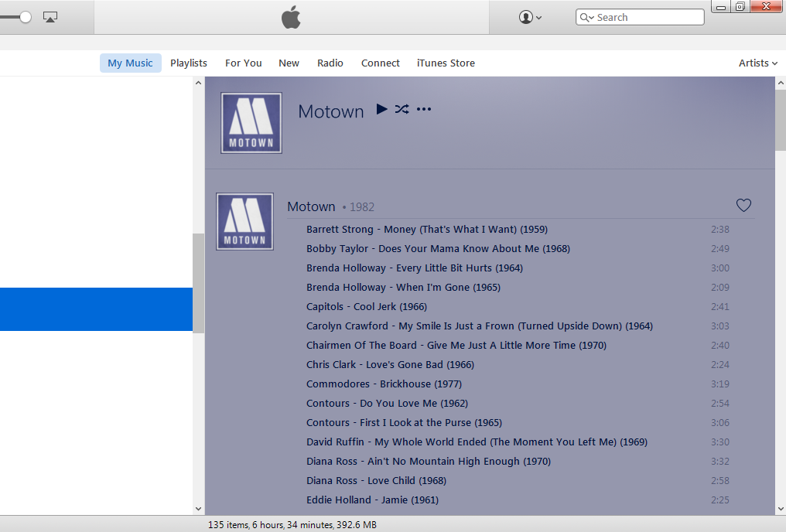Click the large Motown artist artwork
This screenshot has height=532, width=786.
coord(251,123)
